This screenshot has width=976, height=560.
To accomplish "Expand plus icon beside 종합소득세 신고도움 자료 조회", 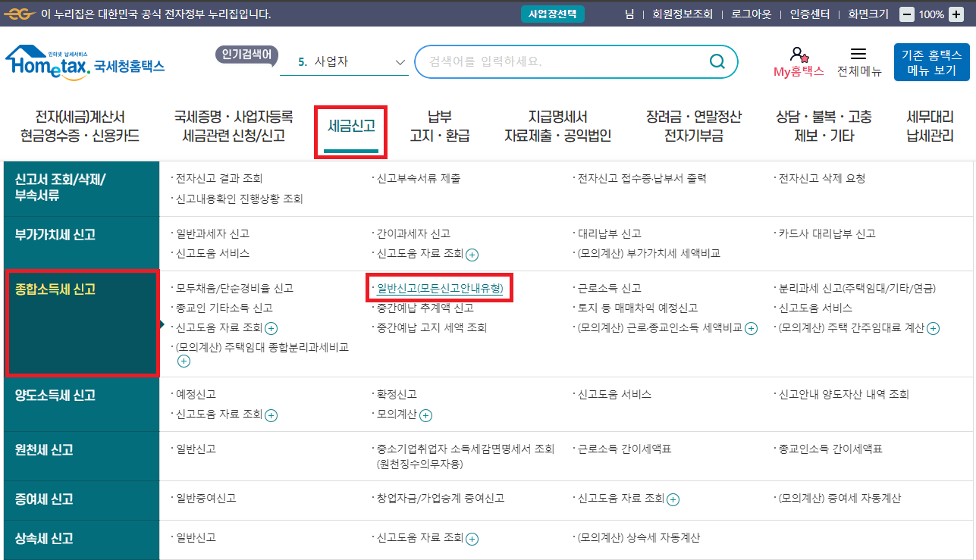I will (271, 328).
